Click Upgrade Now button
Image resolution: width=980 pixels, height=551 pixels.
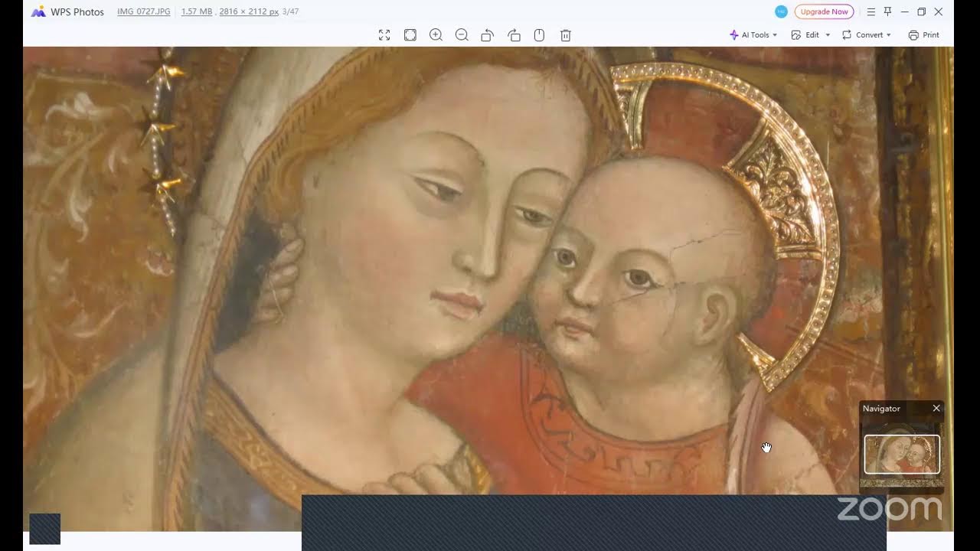824,11
